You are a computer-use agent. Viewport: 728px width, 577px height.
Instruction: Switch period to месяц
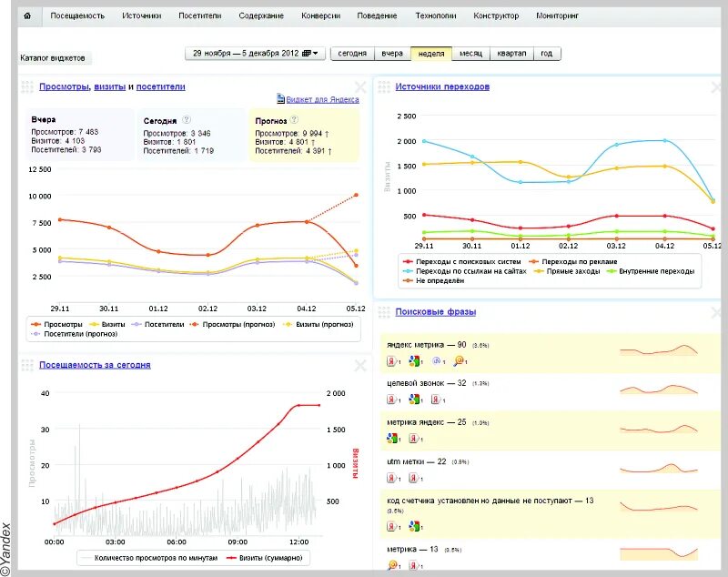470,54
